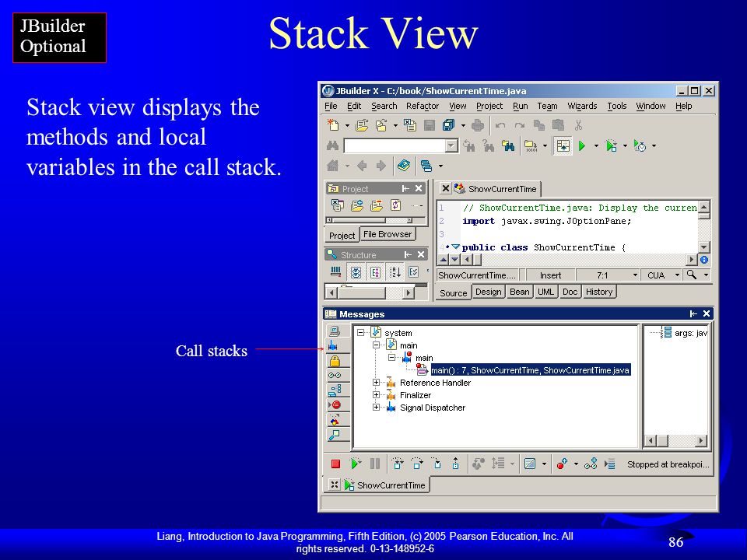
Task: Click the Cut scissors icon
Action: 578,125
